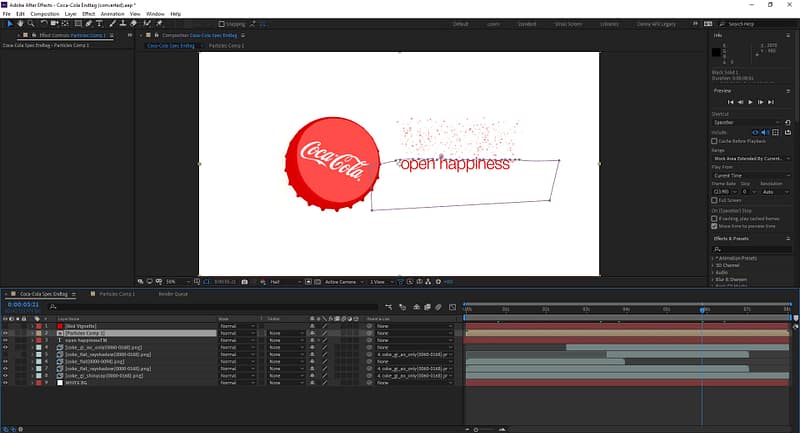Open the Window menu
This screenshot has height=433, width=800.
155,14
